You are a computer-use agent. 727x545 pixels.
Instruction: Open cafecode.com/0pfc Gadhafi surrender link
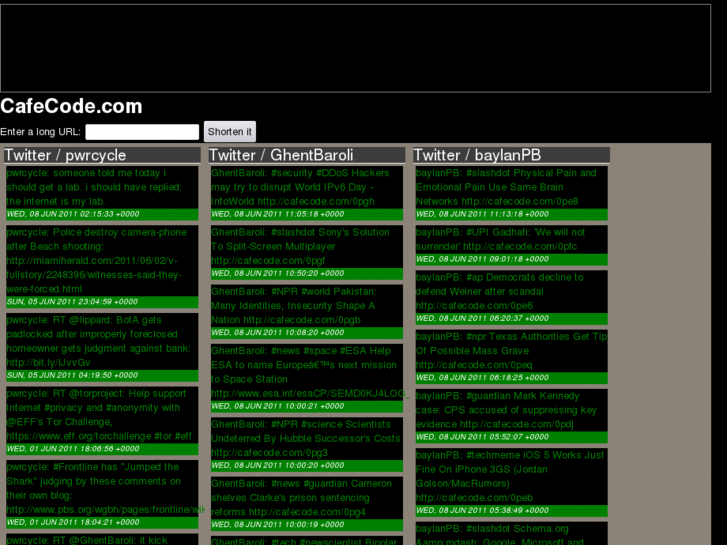click(520, 246)
